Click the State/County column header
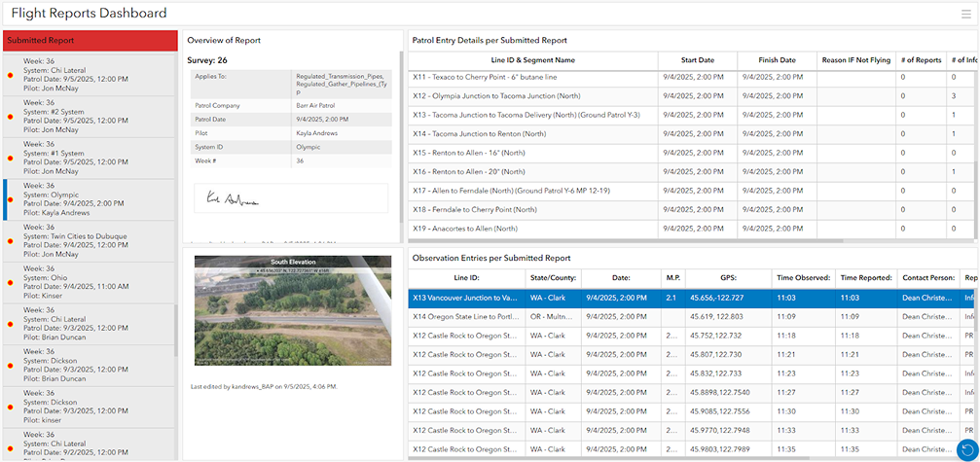 pyautogui.click(x=553, y=278)
